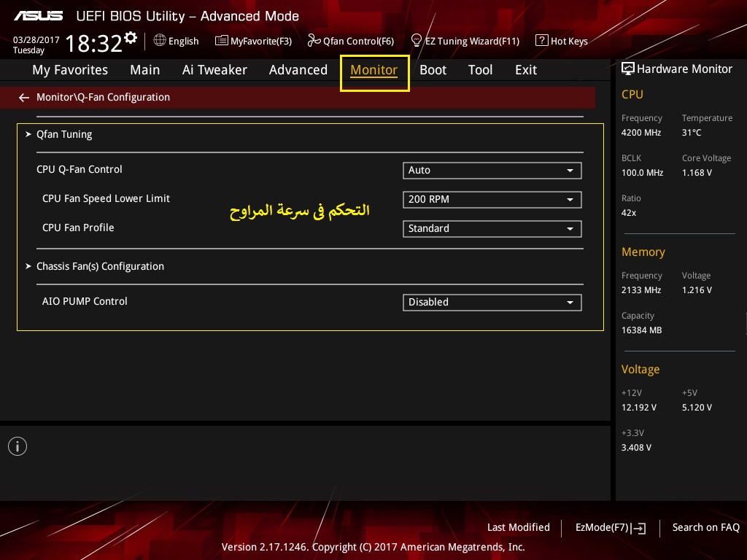Click the 03/28/2017 date text
Screen dimensions: 747x560
pos(36,40)
